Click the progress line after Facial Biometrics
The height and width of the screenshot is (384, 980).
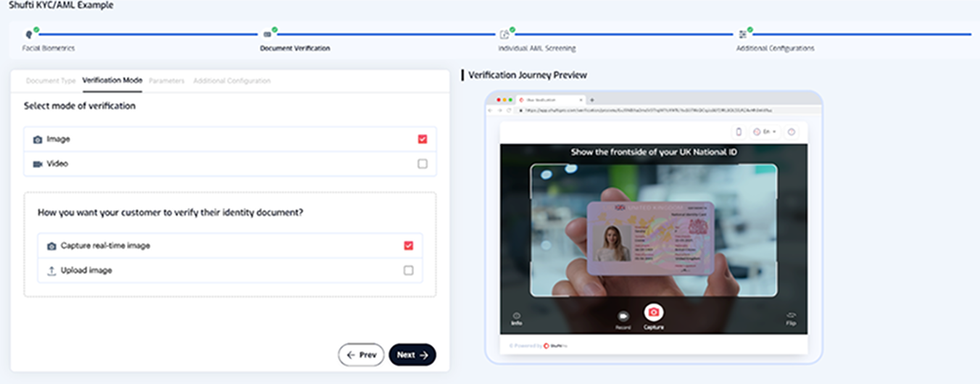click(149, 34)
